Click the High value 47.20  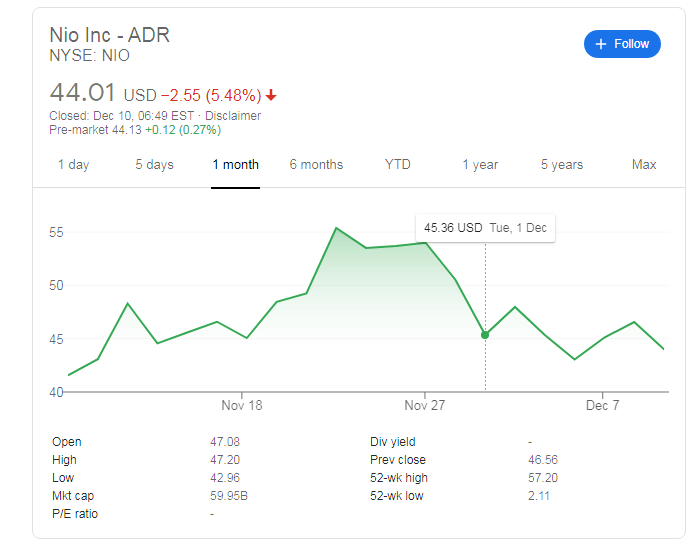225,460
